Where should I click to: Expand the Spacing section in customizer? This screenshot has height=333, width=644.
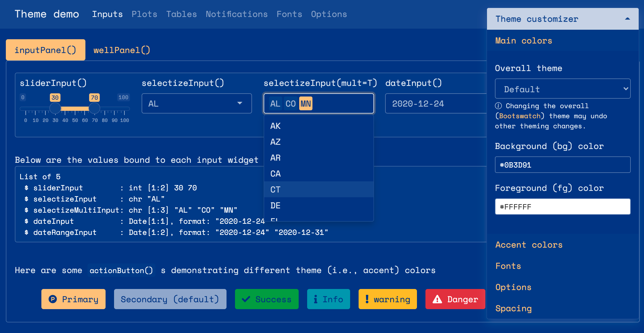pyautogui.click(x=514, y=308)
